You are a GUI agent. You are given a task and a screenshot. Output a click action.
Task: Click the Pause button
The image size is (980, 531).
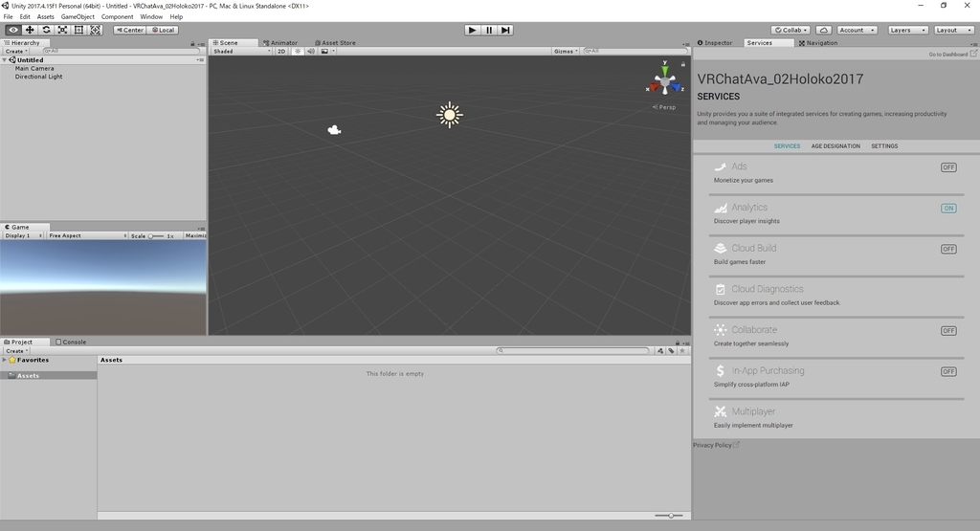tap(489, 30)
